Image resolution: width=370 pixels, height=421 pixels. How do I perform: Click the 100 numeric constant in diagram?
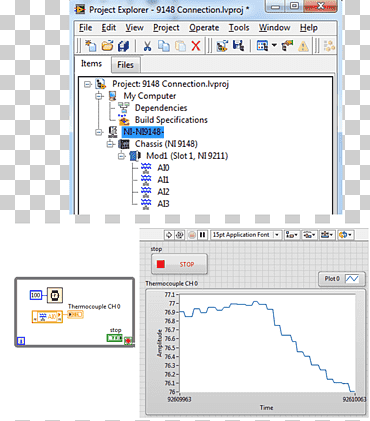click(x=36, y=295)
